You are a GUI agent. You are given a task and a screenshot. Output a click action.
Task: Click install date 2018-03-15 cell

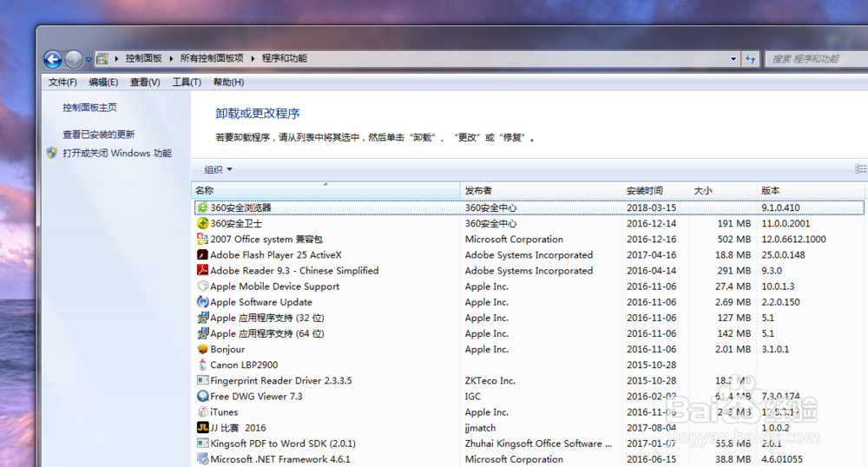pyautogui.click(x=652, y=207)
